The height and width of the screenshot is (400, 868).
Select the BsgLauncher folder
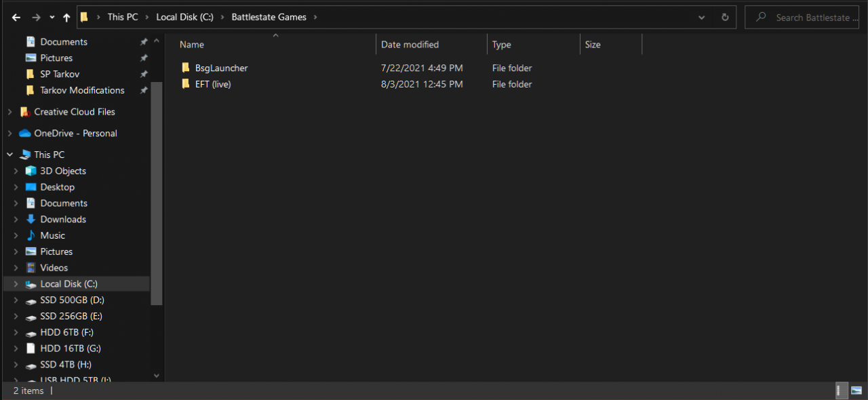[221, 68]
